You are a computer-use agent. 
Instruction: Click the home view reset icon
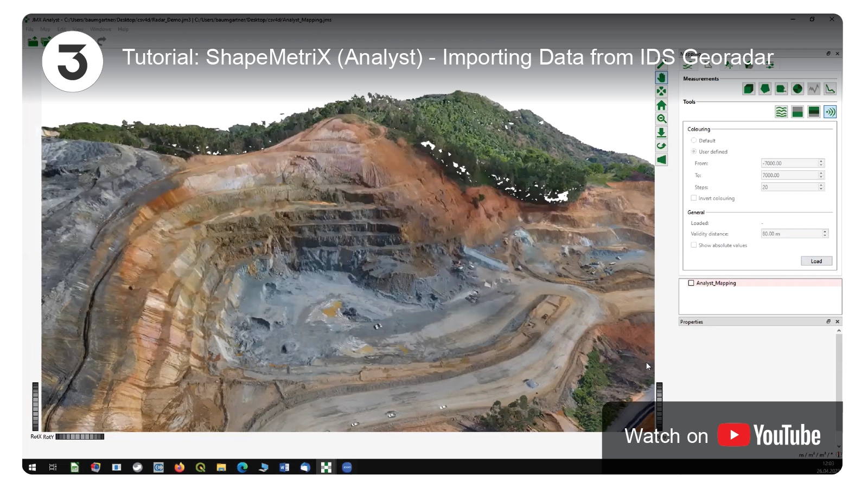click(661, 105)
